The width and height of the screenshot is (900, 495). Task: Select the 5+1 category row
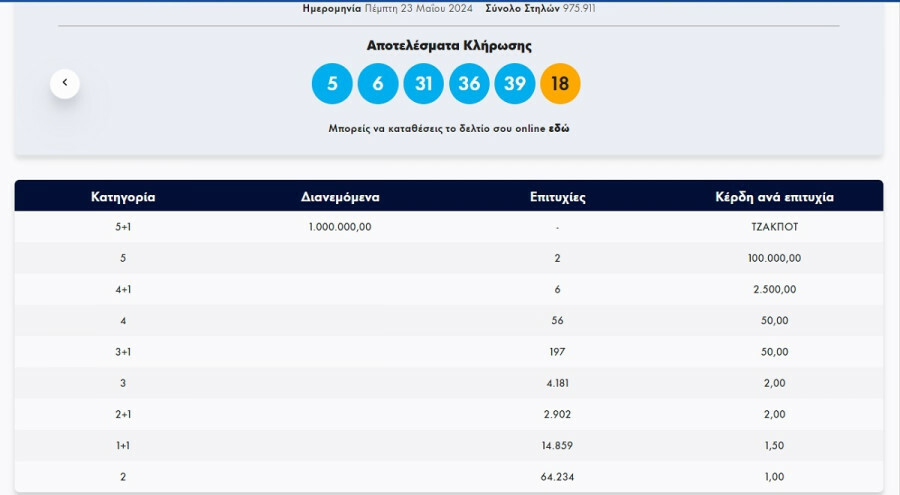pos(123,227)
